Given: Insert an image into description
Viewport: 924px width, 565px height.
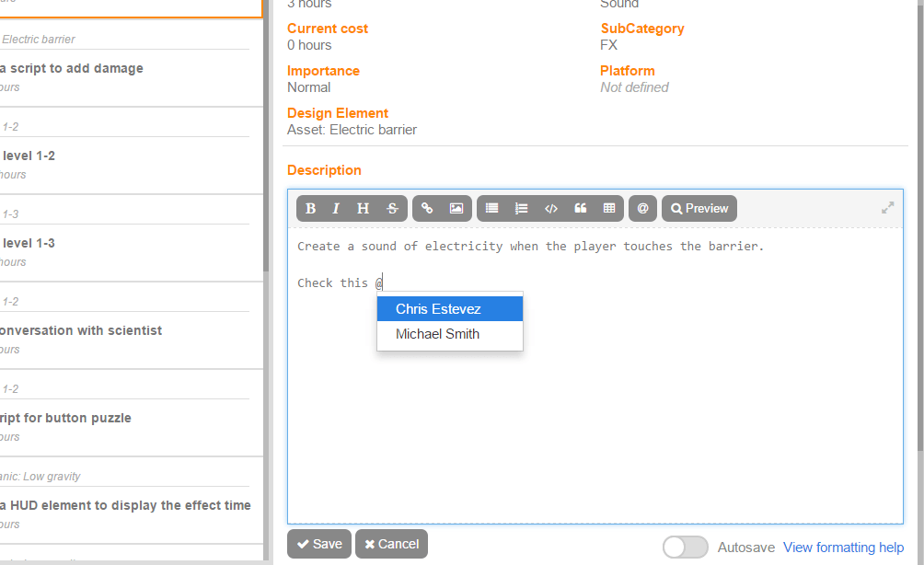Looking at the screenshot, I should point(456,209).
